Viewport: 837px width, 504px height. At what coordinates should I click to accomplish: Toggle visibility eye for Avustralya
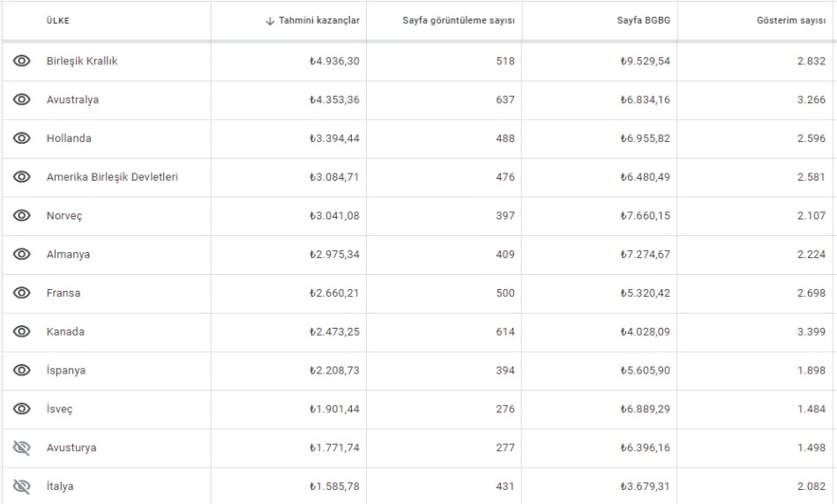click(x=21, y=100)
